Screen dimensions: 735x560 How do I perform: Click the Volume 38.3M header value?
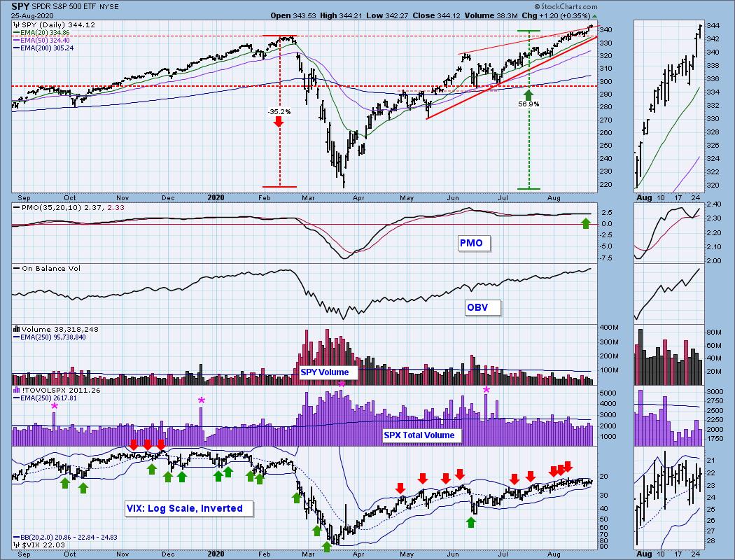click(x=491, y=15)
